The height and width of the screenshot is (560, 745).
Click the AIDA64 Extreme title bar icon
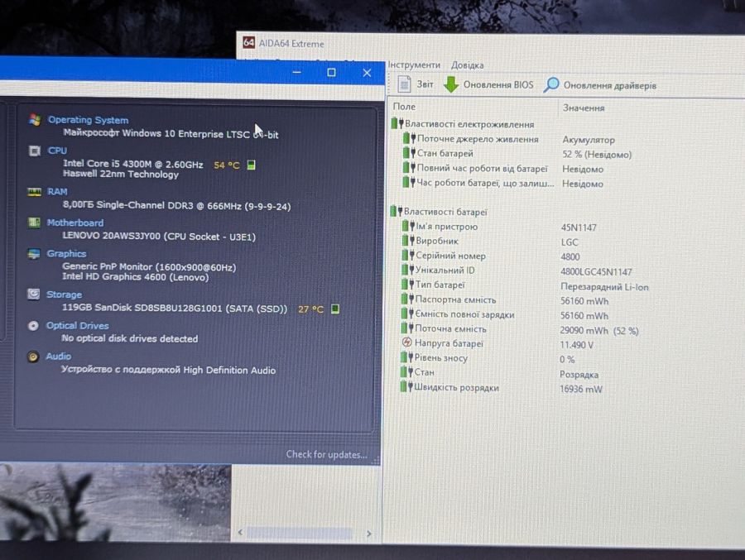tap(248, 42)
